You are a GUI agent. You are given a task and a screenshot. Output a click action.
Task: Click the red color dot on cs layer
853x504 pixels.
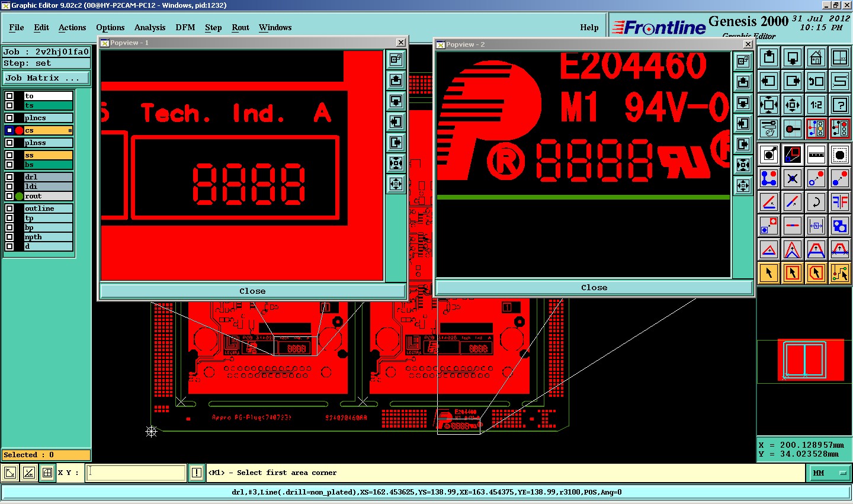19,130
